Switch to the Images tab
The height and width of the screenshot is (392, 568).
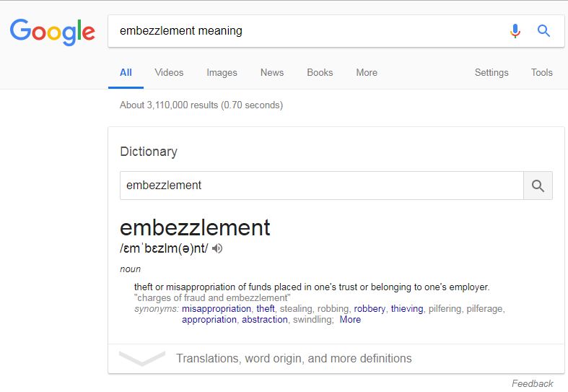(222, 73)
